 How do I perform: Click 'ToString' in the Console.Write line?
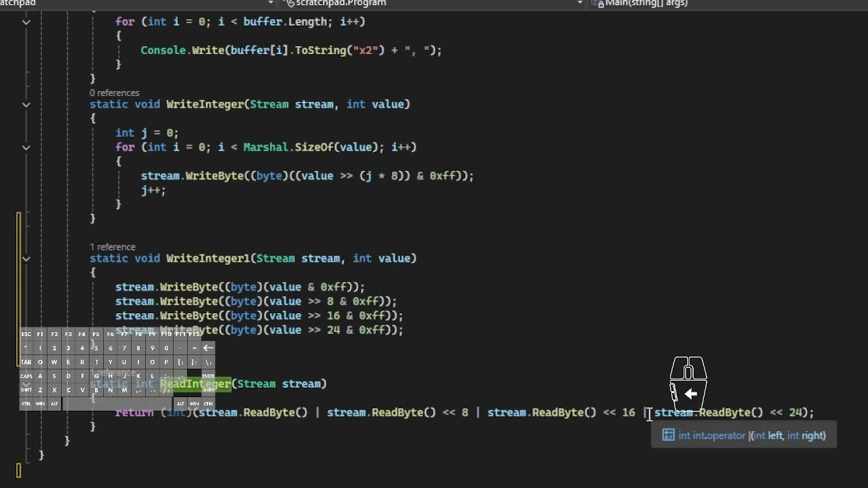click(320, 50)
